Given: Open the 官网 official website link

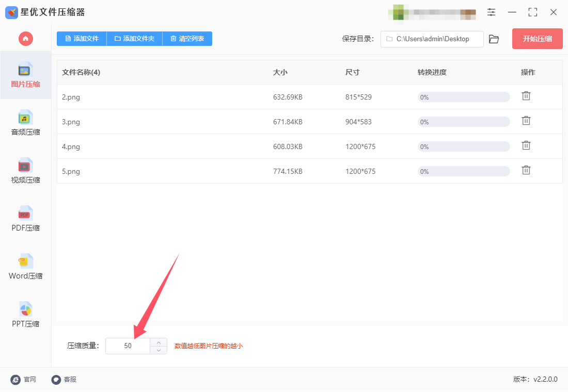Looking at the screenshot, I should (x=30, y=379).
